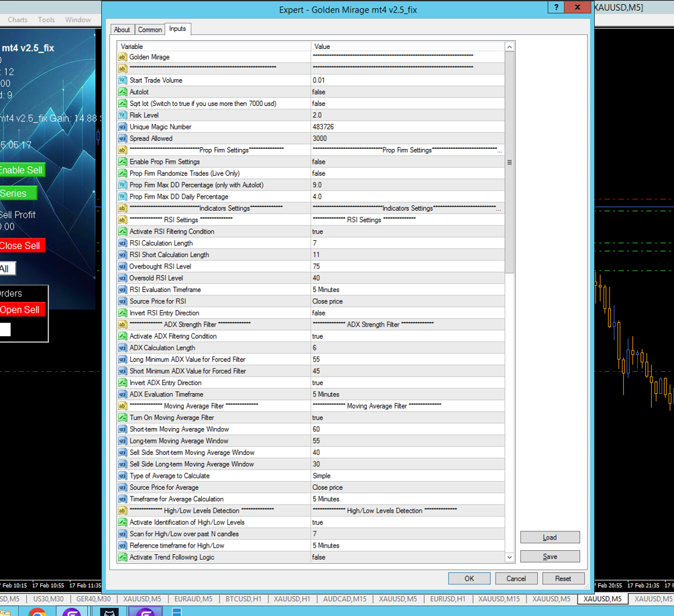Click the icon beside Type of Average to Calculate
The width and height of the screenshot is (674, 616).
[x=123, y=475]
